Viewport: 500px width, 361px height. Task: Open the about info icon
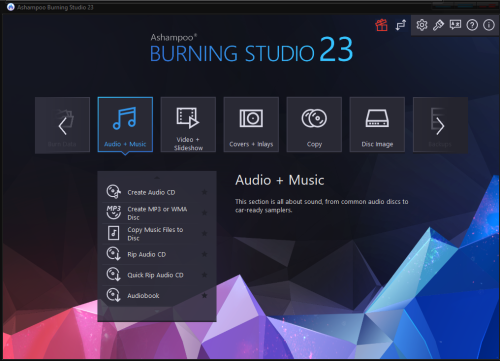click(x=489, y=25)
